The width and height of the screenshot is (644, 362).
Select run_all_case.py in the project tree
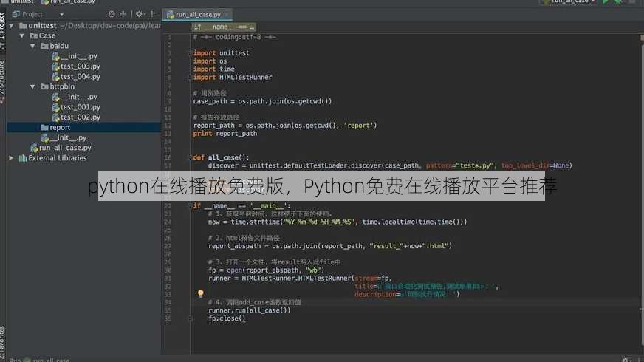click(65, 148)
